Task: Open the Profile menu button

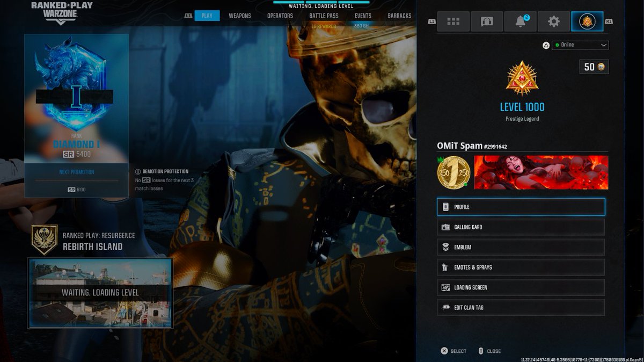Action: click(521, 207)
